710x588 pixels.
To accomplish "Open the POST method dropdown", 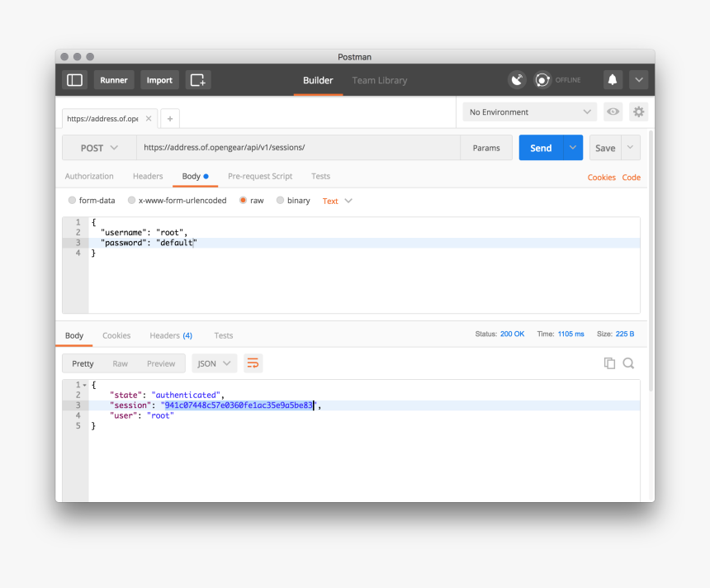I will pyautogui.click(x=99, y=148).
